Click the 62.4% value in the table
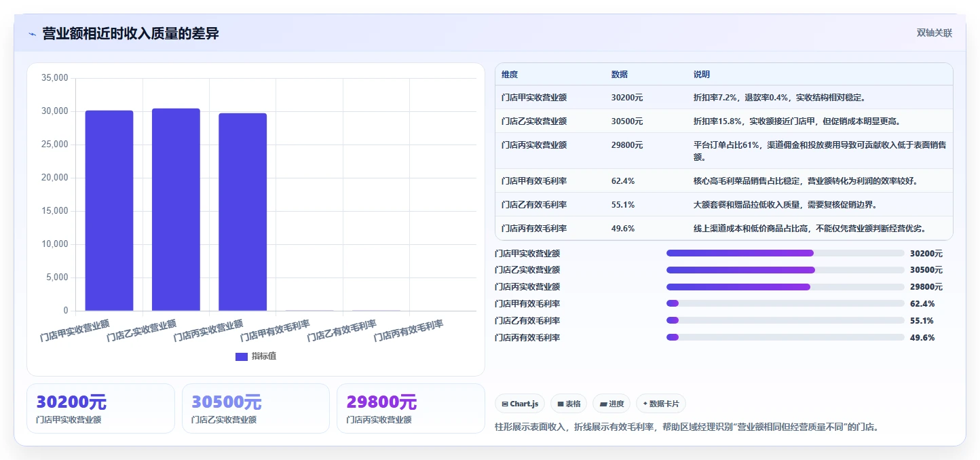Viewport: 980px width, 460px height. tap(623, 181)
